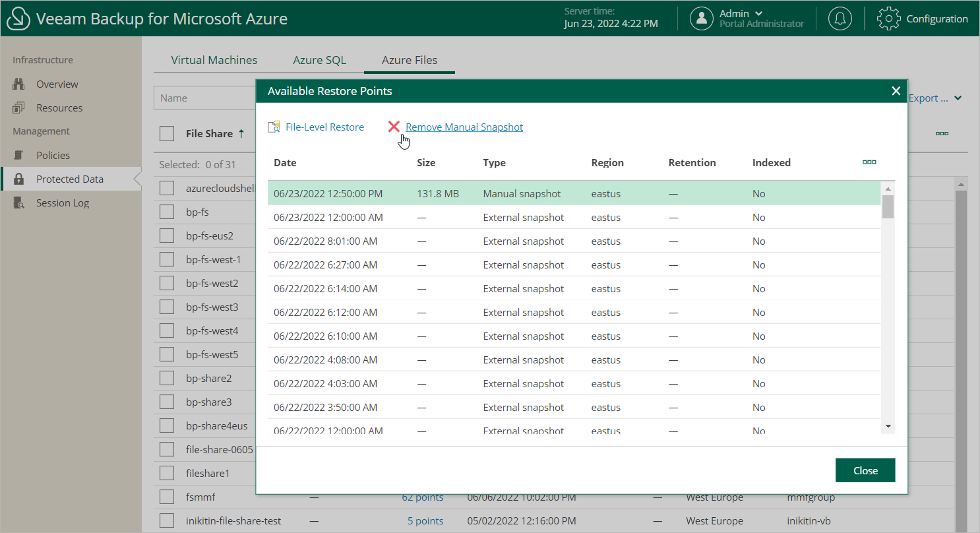
Task: Sort by File Share column arrow
Action: pos(241,133)
